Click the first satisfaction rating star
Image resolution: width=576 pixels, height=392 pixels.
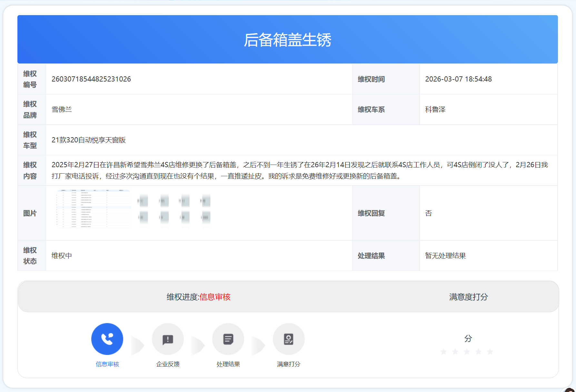point(444,352)
